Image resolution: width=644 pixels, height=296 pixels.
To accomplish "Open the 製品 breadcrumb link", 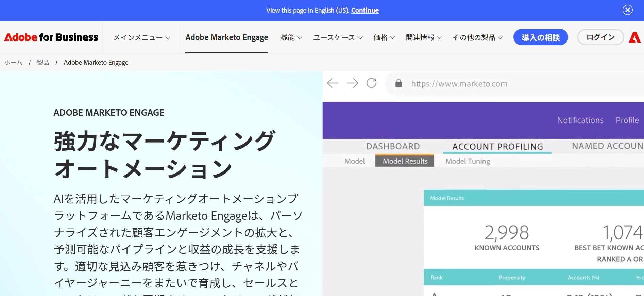I will 43,63.
